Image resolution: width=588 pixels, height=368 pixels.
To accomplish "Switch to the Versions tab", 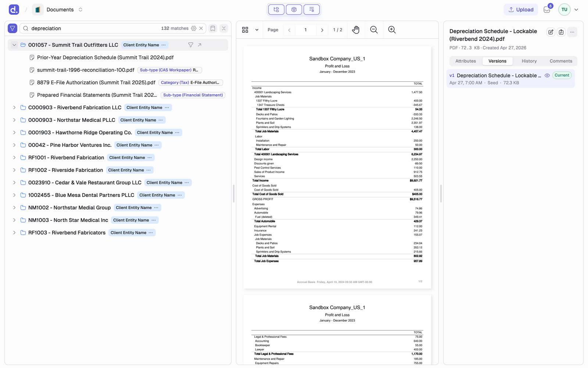I will pyautogui.click(x=497, y=61).
